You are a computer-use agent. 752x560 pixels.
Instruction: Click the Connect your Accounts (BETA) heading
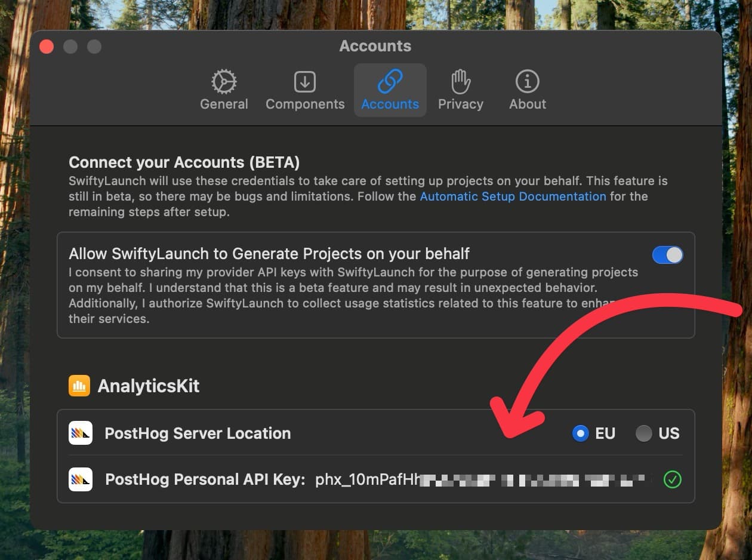[x=184, y=162]
